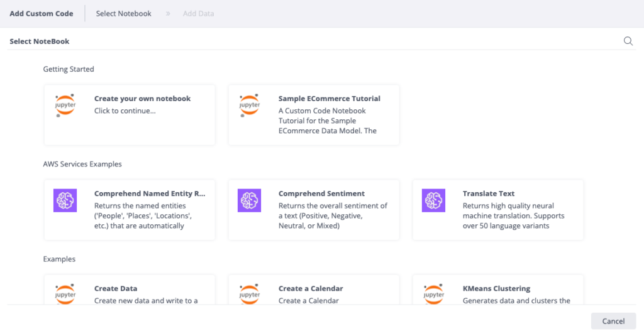Click Jupyter icon on Create Data card
Screen dimensions: 644x336
pos(65,294)
